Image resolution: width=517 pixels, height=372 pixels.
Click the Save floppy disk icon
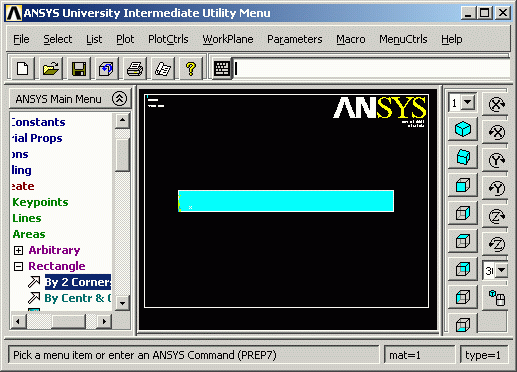pos(78,69)
